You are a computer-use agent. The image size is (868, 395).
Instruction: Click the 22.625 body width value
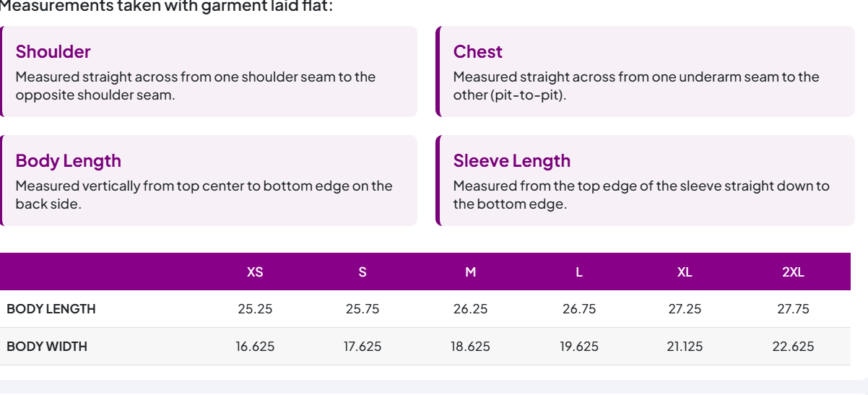pyautogui.click(x=793, y=347)
